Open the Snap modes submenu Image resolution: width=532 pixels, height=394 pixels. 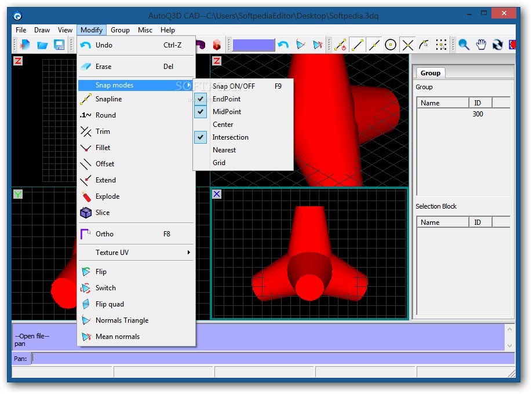click(136, 85)
